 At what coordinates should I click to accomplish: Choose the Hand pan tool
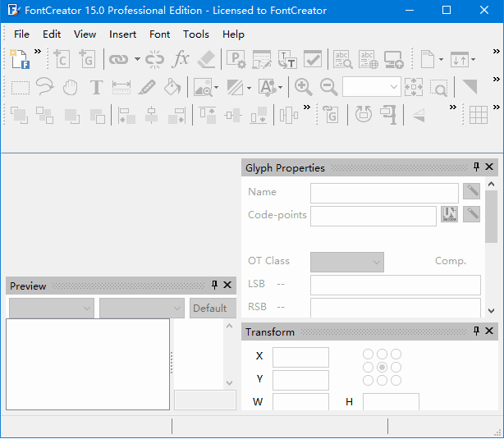tap(70, 87)
